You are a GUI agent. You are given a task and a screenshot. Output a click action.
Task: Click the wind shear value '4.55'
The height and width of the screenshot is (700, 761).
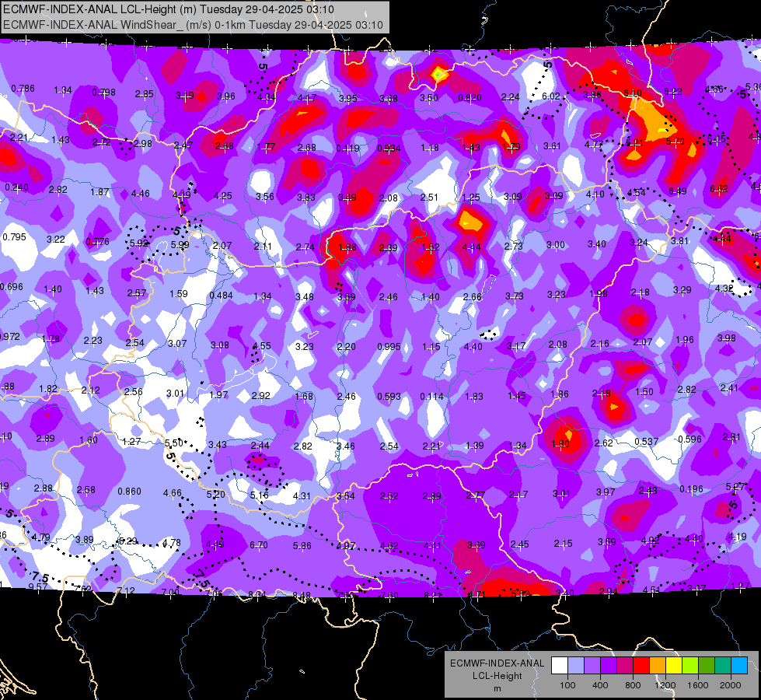[x=262, y=346]
